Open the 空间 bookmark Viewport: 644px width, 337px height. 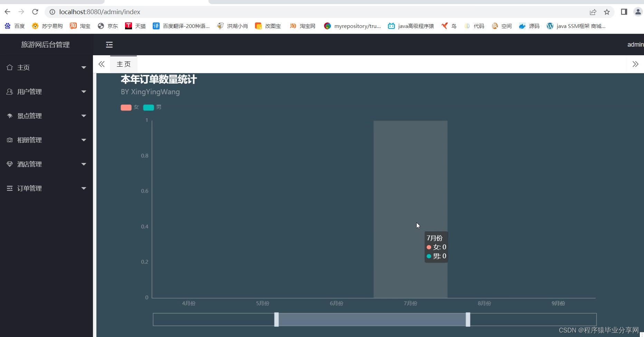[x=502, y=26]
